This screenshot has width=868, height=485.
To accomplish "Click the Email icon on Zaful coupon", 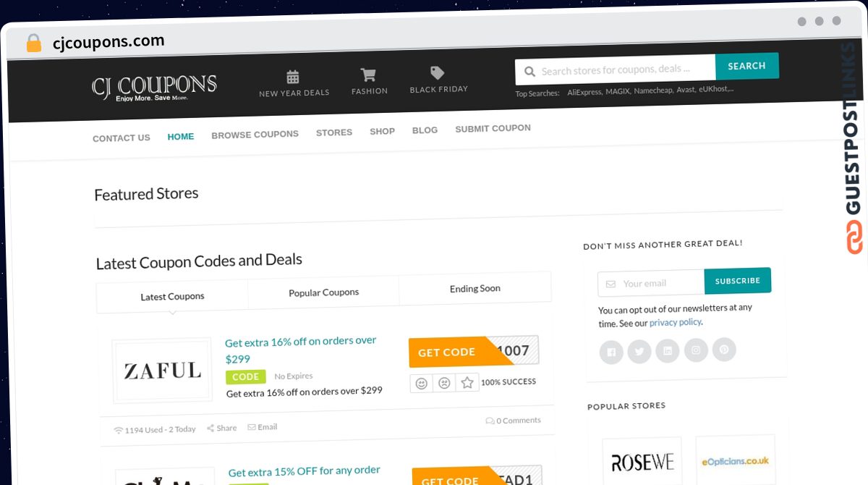I will [252, 427].
